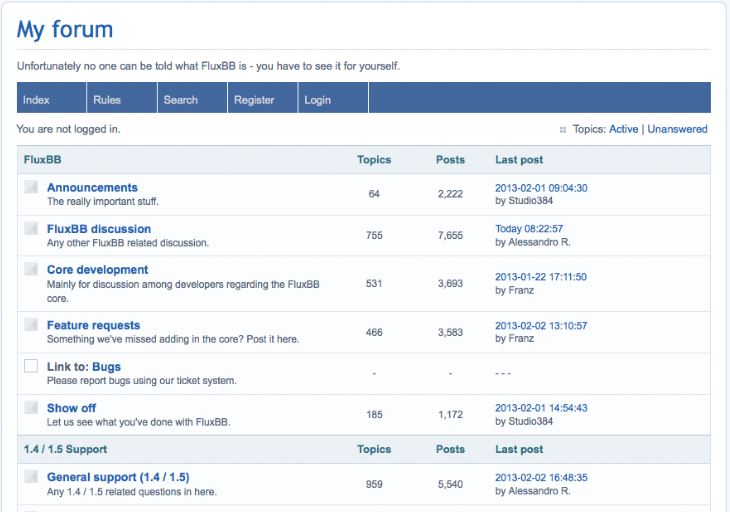Click Feature requests posts count 3,583
Viewport: 730px width, 512px height.
coord(450,332)
